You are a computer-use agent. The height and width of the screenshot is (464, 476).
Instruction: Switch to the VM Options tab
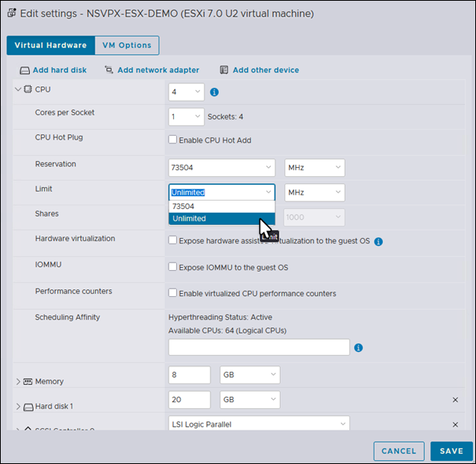[x=127, y=45]
